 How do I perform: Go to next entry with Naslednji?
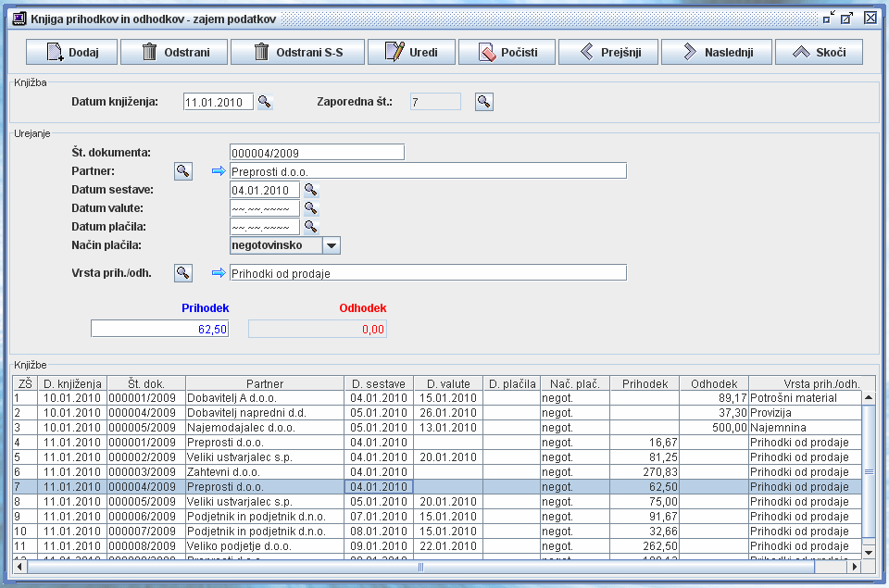715,52
